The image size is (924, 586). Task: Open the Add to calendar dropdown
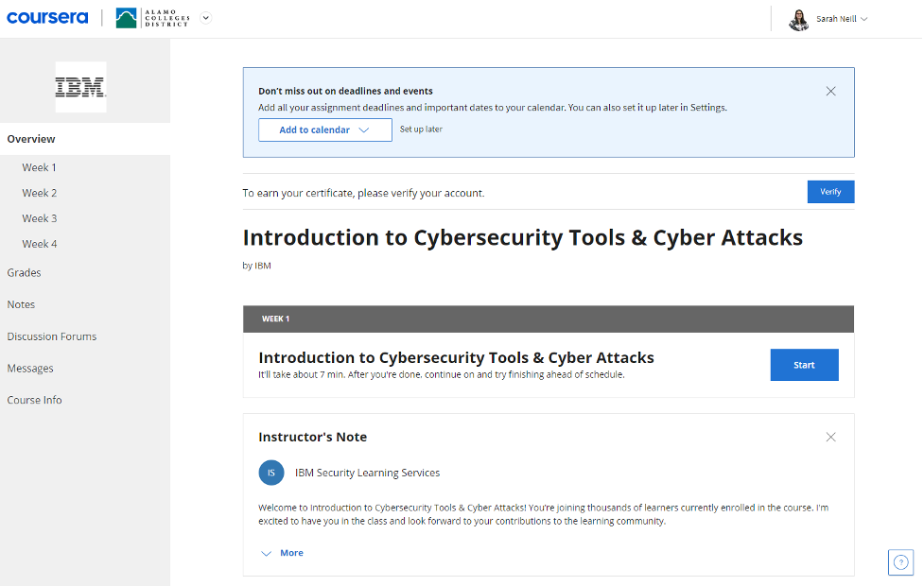pyautogui.click(x=324, y=130)
